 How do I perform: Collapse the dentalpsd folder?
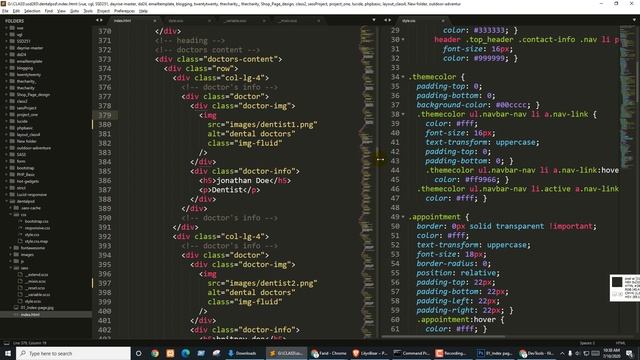pyautogui.click(x=7, y=201)
